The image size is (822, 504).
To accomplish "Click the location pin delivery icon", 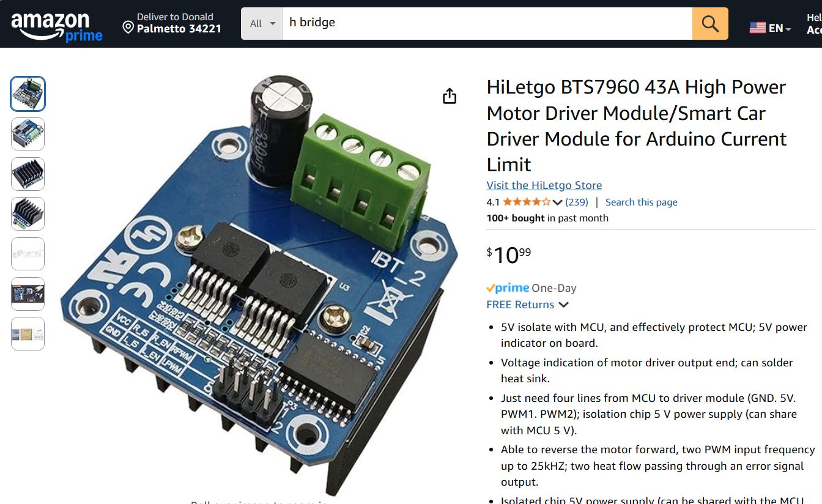I will (128, 27).
